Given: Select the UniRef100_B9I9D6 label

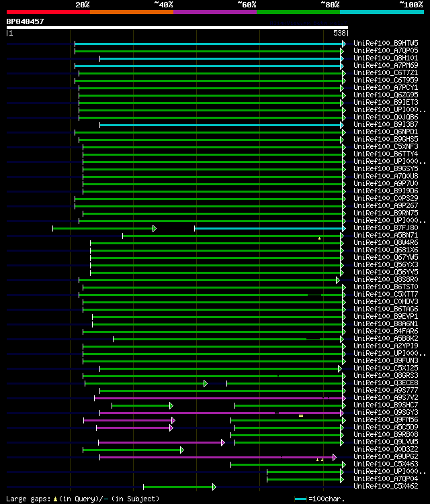Looking at the screenshot, I should pos(386,191).
